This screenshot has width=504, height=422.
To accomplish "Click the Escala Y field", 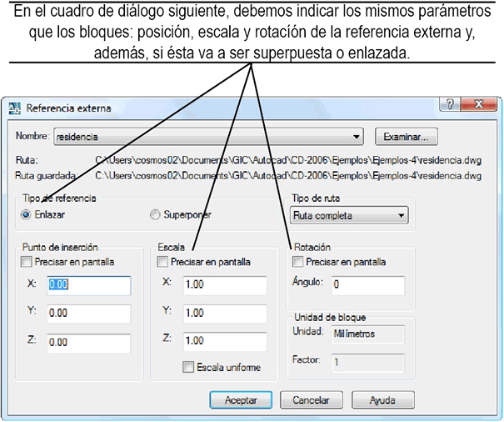I will 225,314.
